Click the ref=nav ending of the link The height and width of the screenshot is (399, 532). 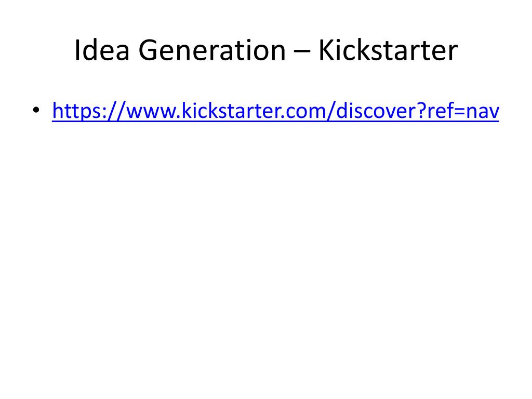(463, 111)
